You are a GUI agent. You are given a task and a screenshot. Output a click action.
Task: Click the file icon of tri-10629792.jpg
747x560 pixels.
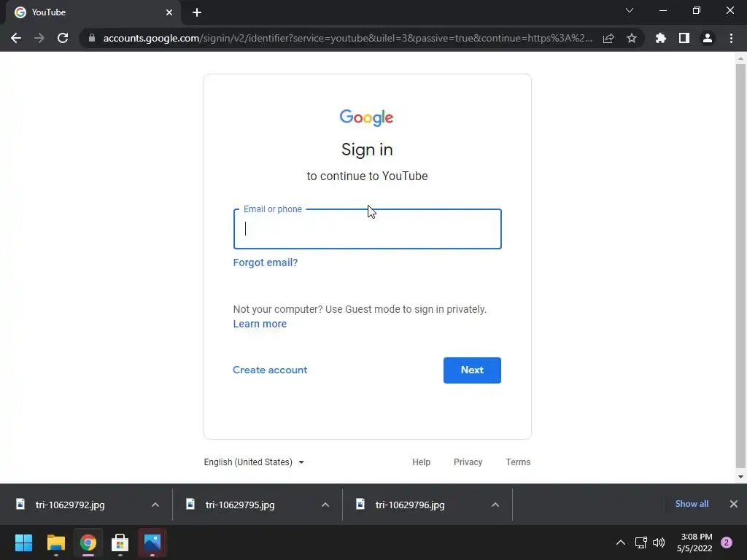[x=20, y=505]
